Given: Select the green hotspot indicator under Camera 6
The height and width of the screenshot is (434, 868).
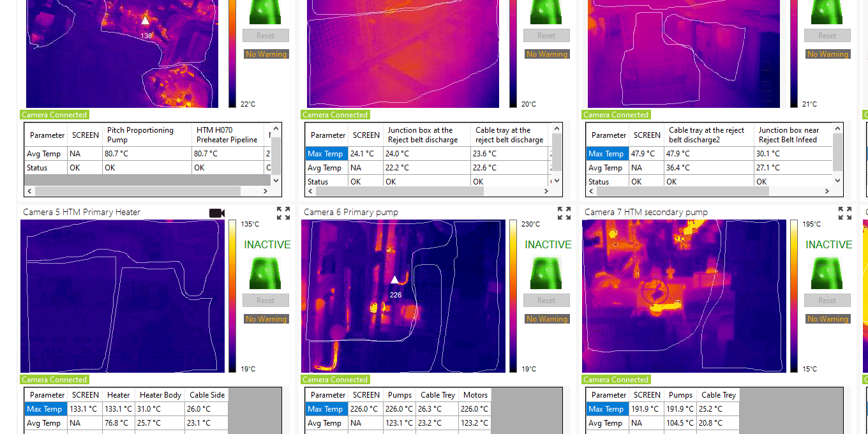Looking at the screenshot, I should [x=546, y=273].
